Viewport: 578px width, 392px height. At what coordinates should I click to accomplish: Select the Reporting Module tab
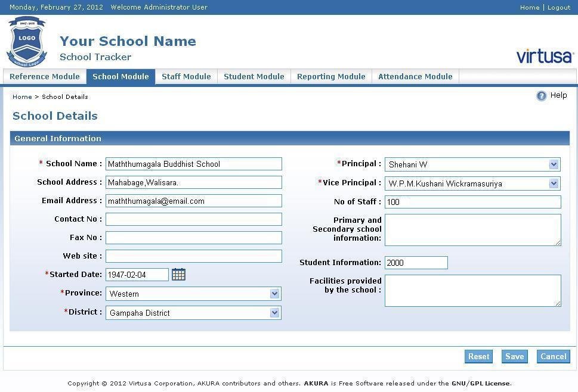pyautogui.click(x=330, y=76)
